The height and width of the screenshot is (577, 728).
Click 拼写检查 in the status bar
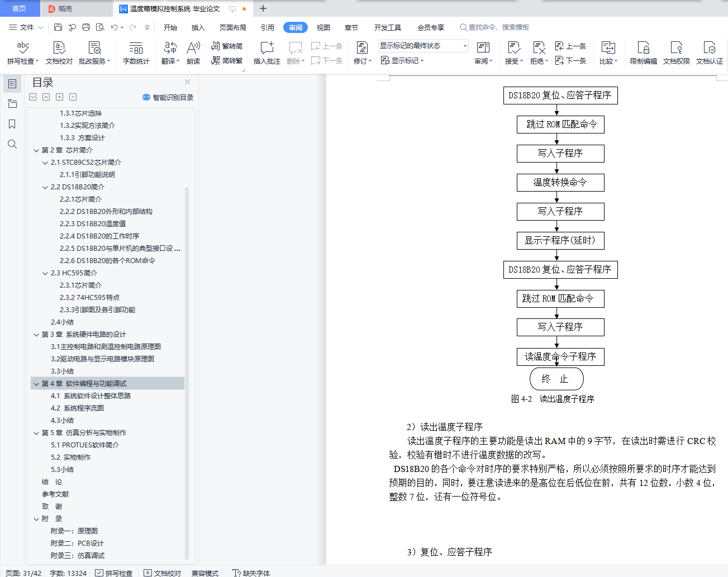(114, 573)
